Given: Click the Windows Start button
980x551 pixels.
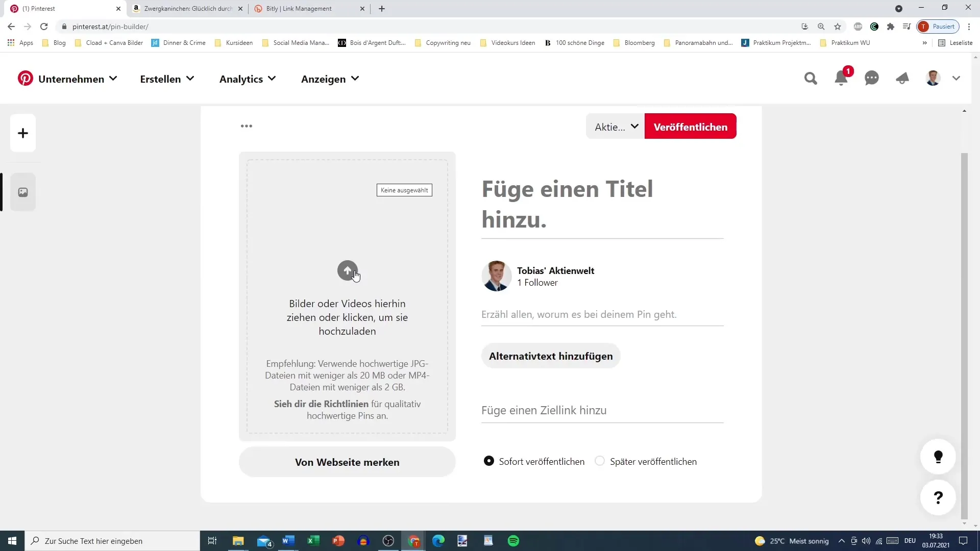Looking at the screenshot, I should pos(12,541).
